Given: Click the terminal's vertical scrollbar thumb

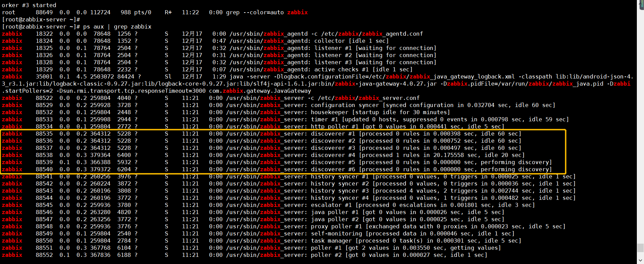Looking at the screenshot, I should point(641,248).
